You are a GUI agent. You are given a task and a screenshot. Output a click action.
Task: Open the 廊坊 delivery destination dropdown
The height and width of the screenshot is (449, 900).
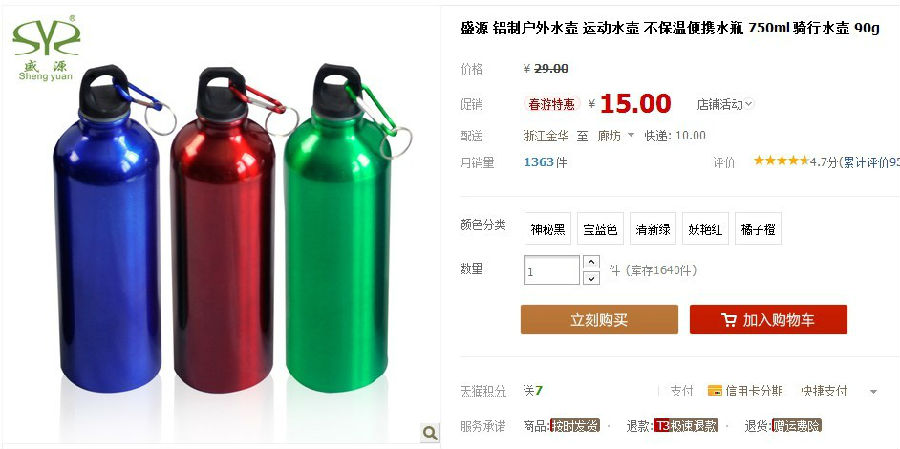click(x=616, y=136)
